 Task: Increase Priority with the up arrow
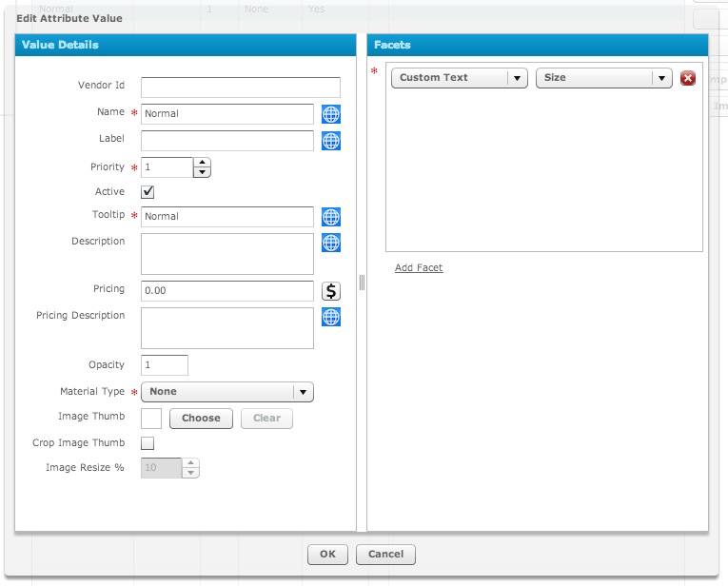point(202,163)
